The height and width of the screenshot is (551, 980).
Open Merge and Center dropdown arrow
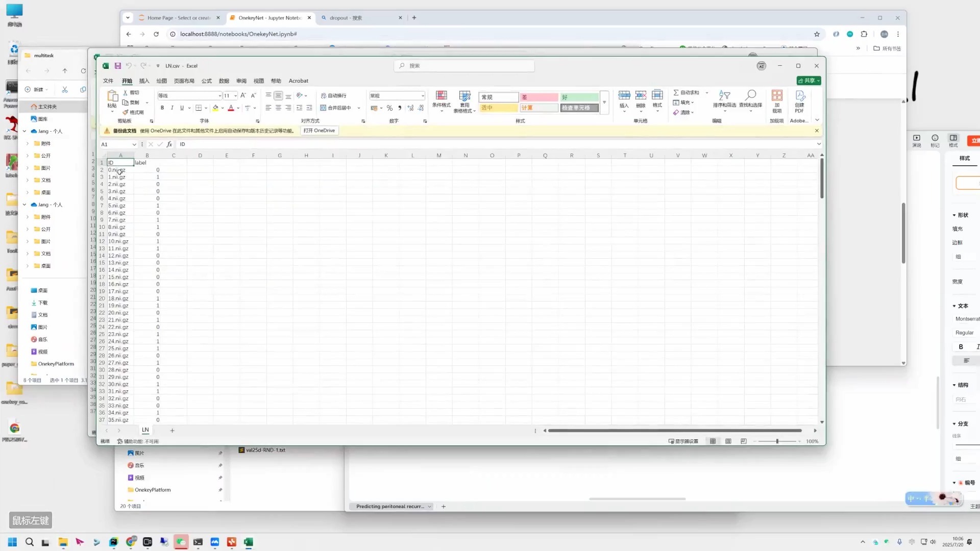tap(359, 108)
